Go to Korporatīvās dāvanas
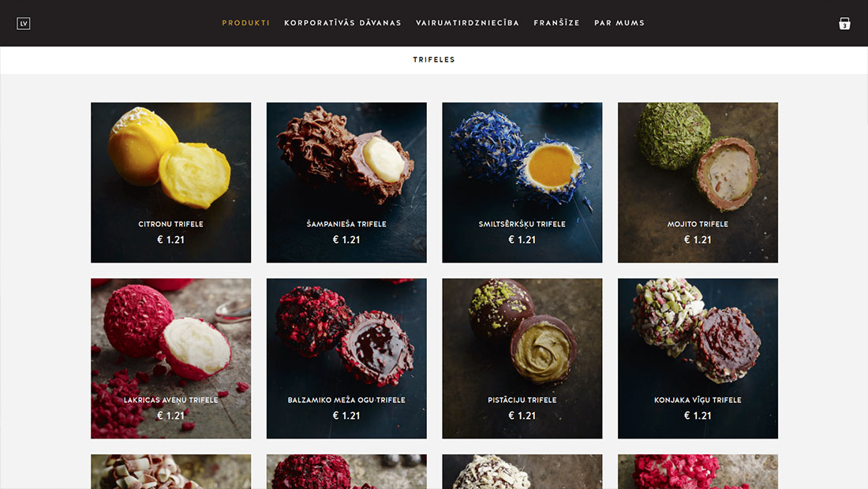868x489 pixels. coord(342,23)
